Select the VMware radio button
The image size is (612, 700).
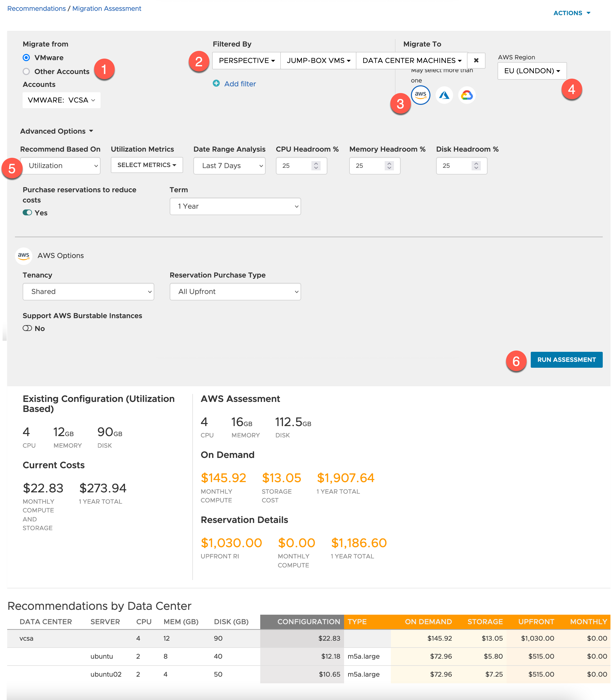(x=26, y=58)
